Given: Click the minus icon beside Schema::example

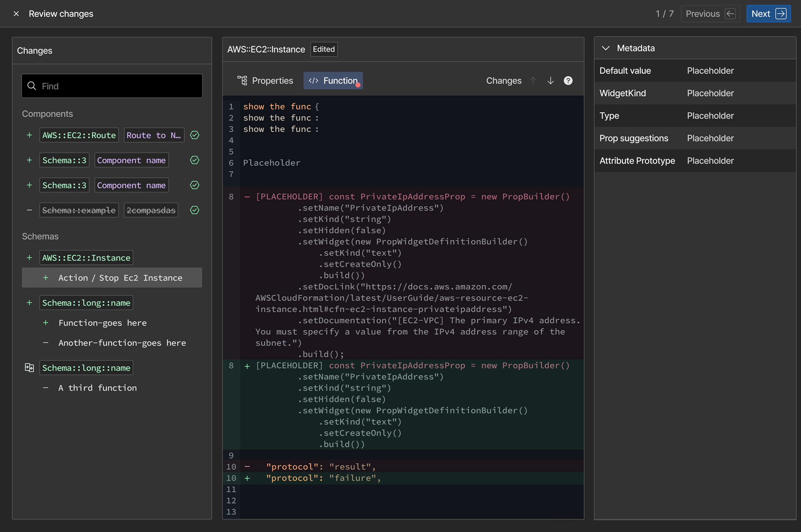Looking at the screenshot, I should (29, 210).
